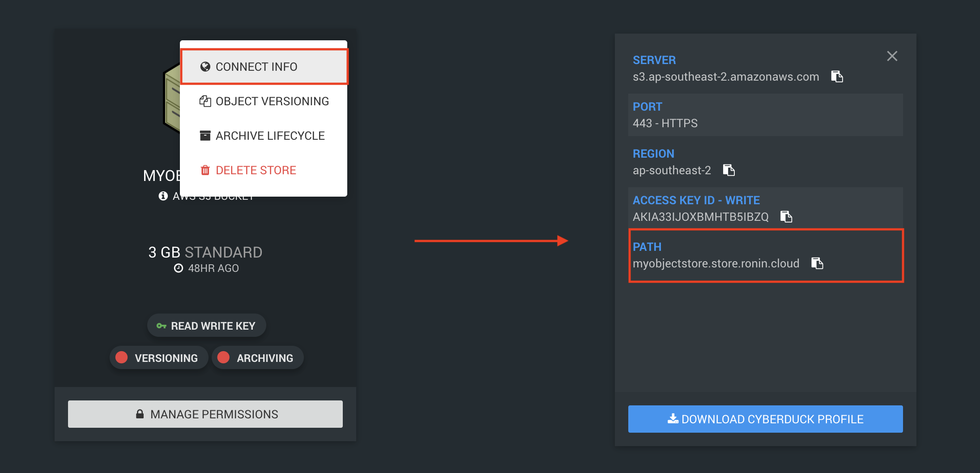Image resolution: width=980 pixels, height=473 pixels.
Task: Copy the server address to clipboard
Action: [837, 76]
